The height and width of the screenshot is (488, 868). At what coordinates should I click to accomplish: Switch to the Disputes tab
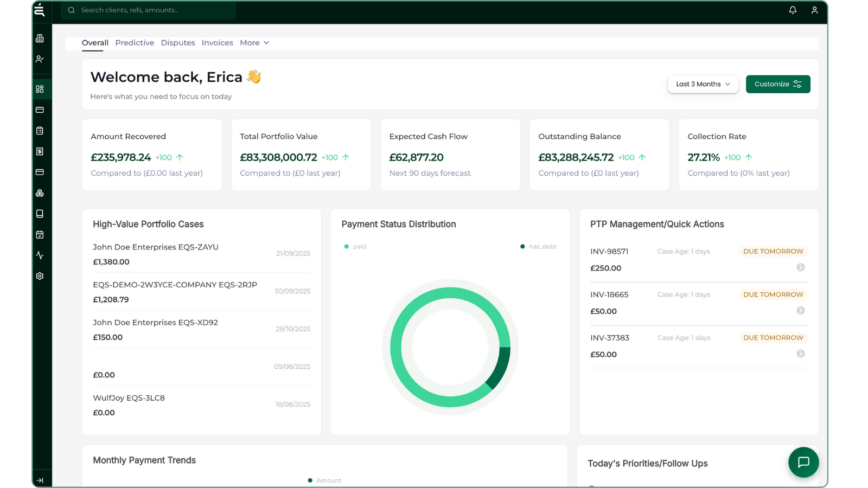178,42
